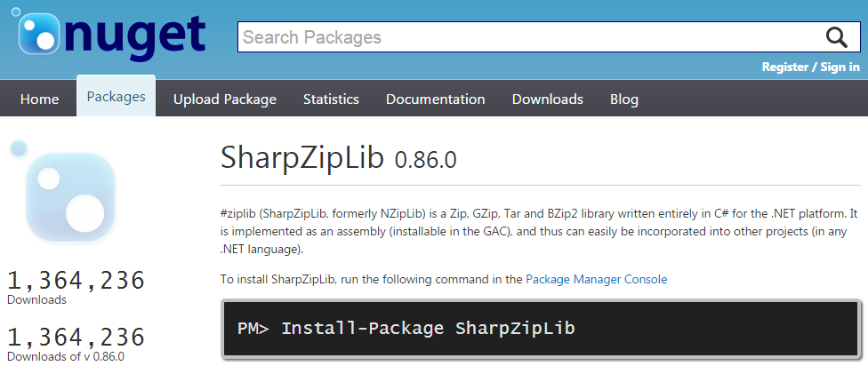Open the Upload Package tab

click(x=225, y=99)
